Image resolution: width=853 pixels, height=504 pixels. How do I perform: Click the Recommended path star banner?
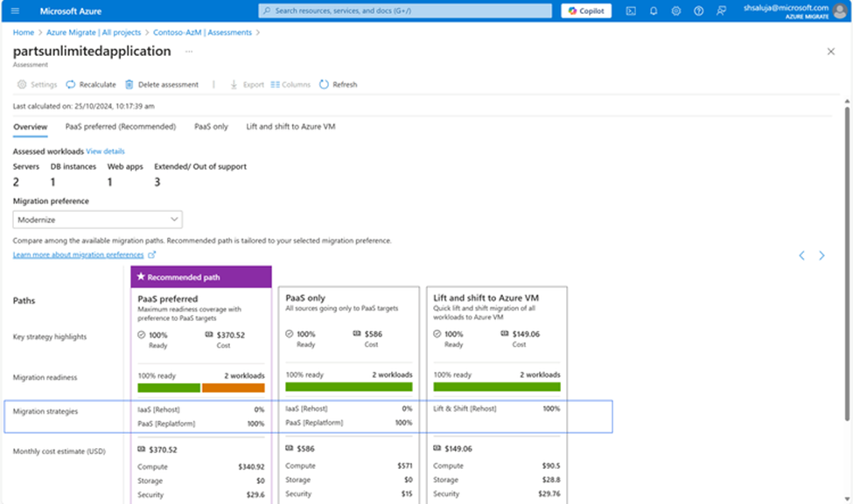tap(201, 277)
